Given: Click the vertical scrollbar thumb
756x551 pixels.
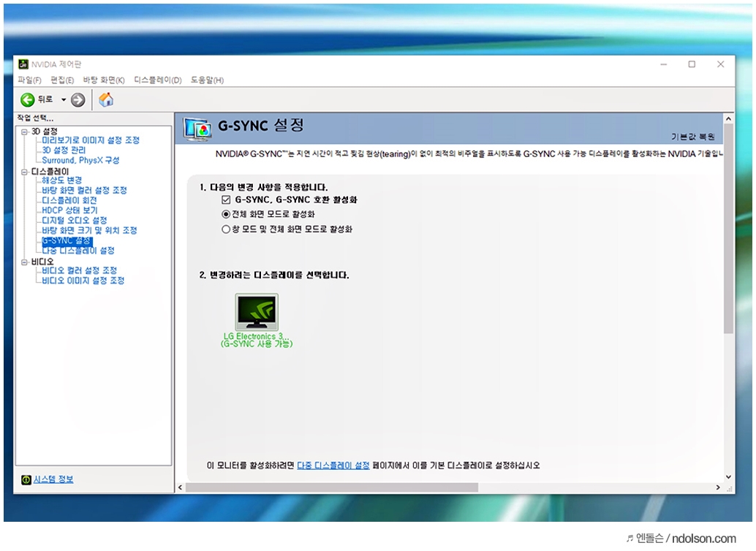Looking at the screenshot, I should (728, 229).
